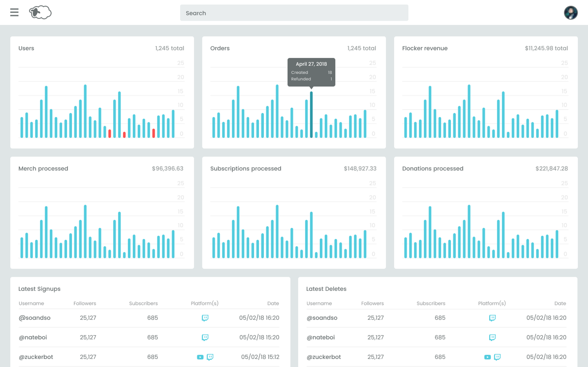The height and width of the screenshot is (367, 588).
Task: Click YouTube icon in @zuckerbot deletes row
Action: [x=487, y=357]
